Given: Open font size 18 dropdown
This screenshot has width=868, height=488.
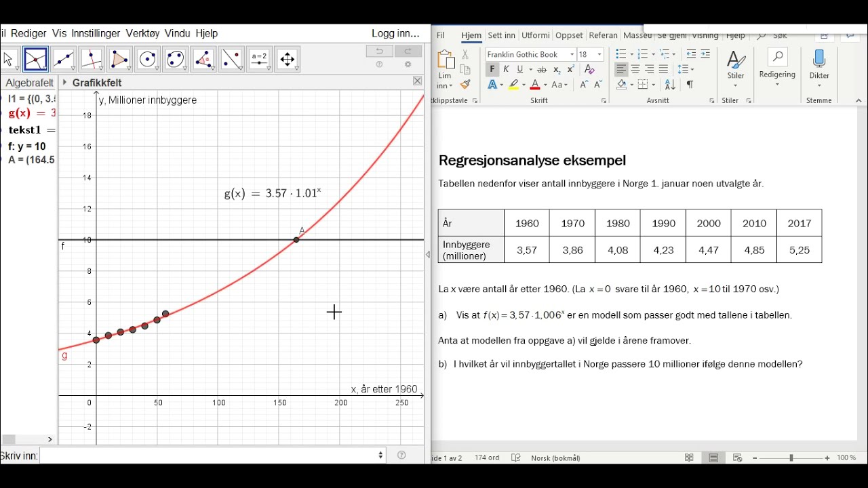Looking at the screenshot, I should click(x=599, y=54).
